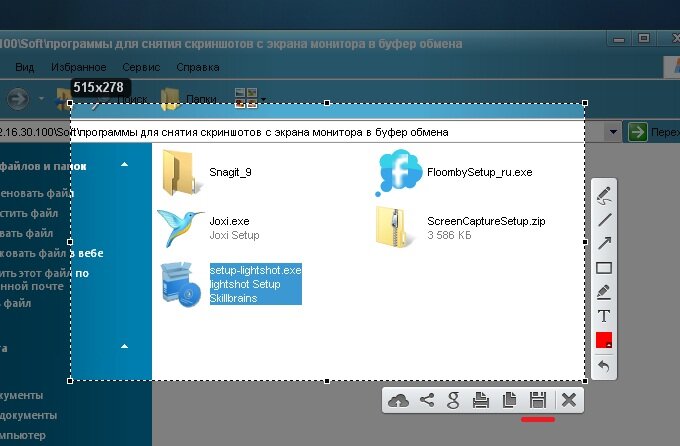Copy the screenshot to clipboard

pyautogui.click(x=509, y=400)
